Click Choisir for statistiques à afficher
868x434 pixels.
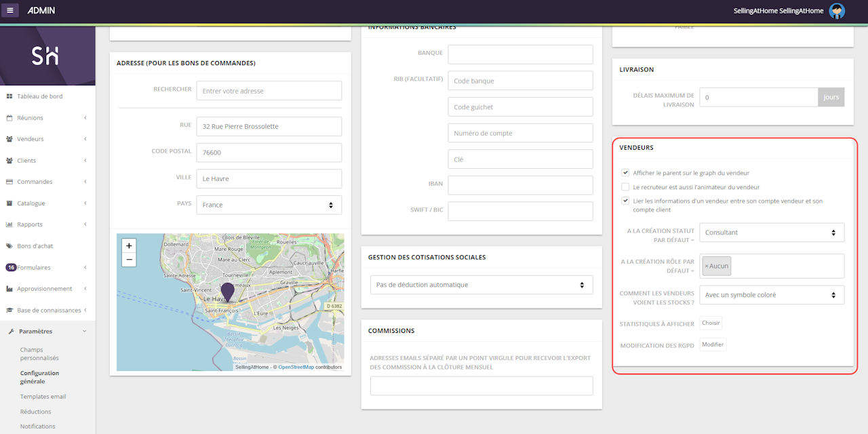tap(711, 323)
